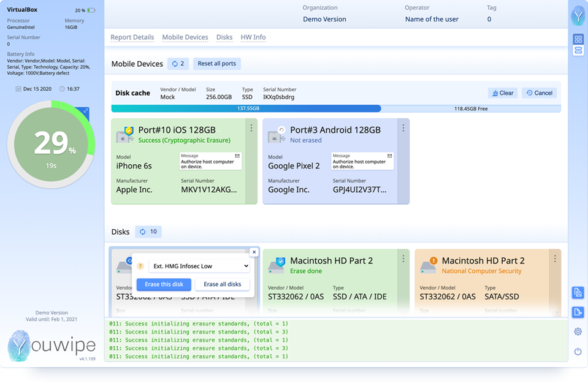Click 'Success (Cryptographic Erasure)' status text
The height and width of the screenshot is (383, 588).
[184, 140]
